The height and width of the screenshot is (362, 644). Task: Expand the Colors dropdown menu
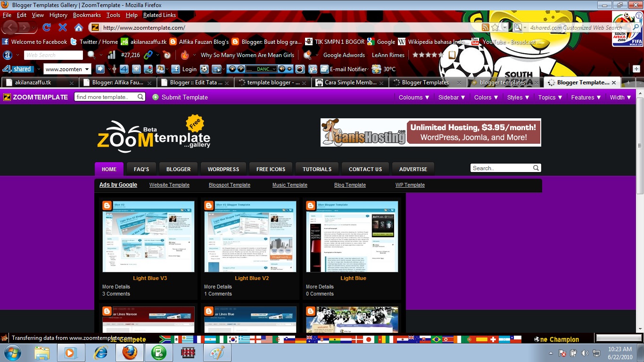click(486, 98)
